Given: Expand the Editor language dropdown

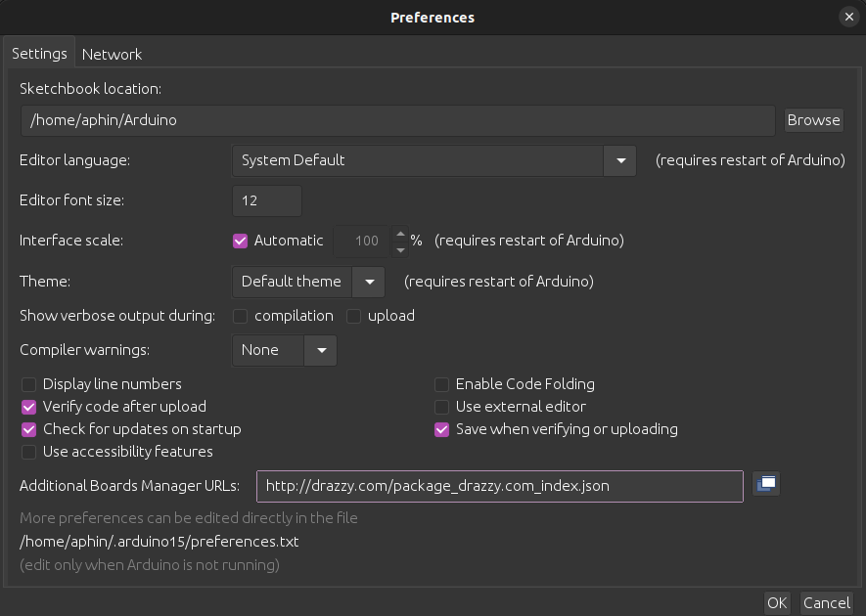Looking at the screenshot, I should pos(619,160).
